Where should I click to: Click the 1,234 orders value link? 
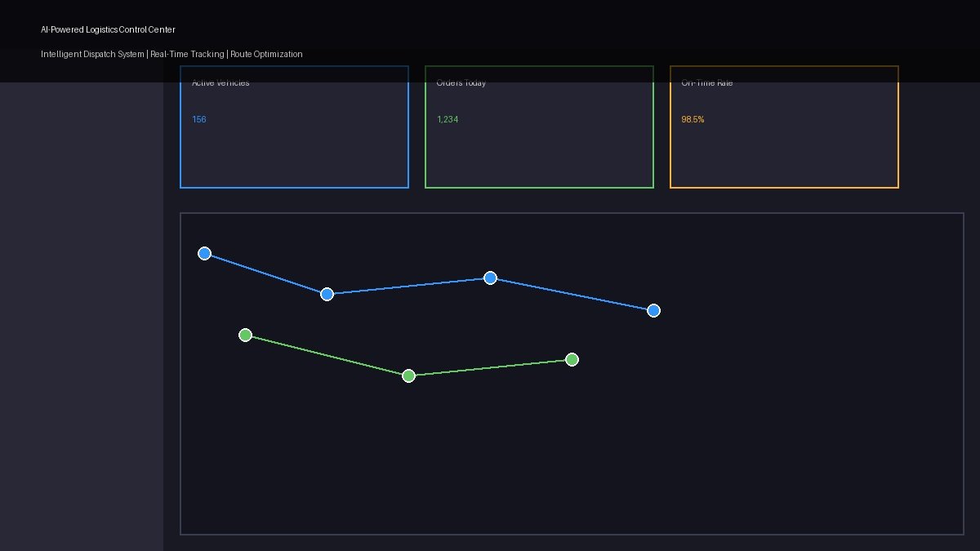click(x=447, y=119)
